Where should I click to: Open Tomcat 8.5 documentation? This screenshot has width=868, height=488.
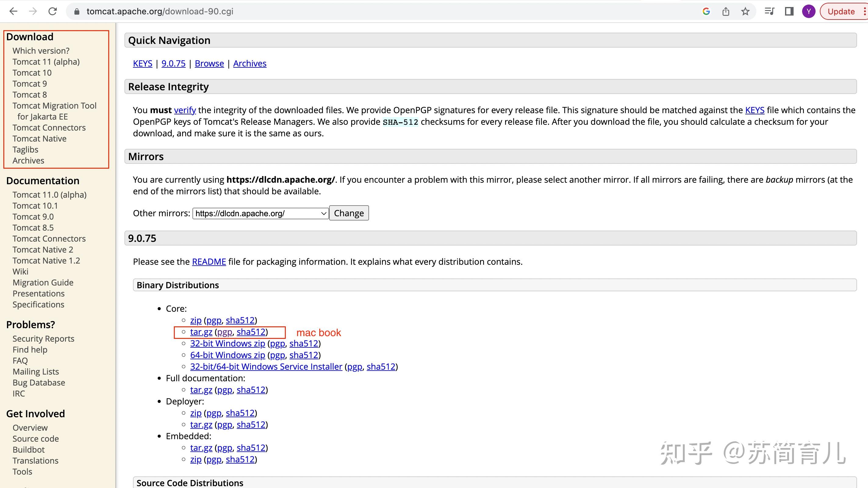(33, 228)
